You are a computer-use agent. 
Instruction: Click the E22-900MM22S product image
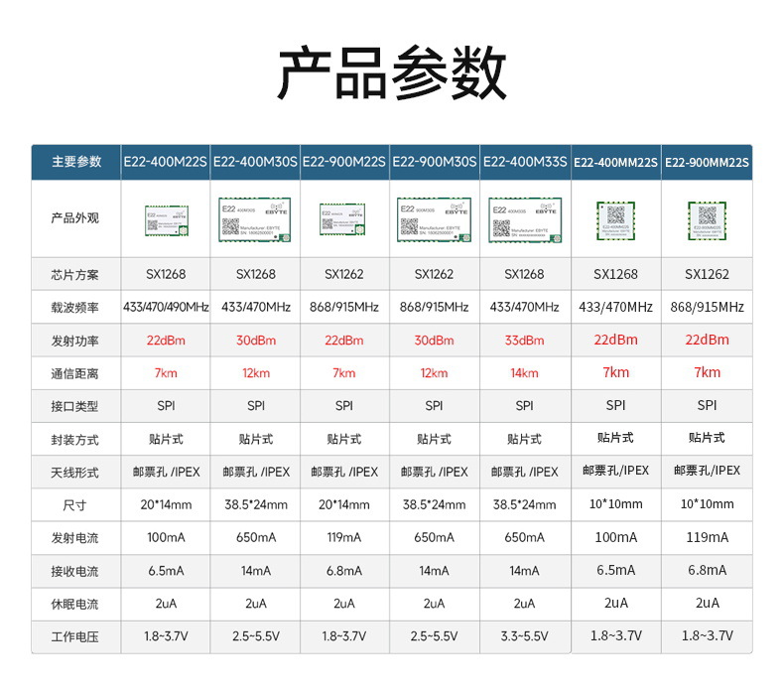707,220
